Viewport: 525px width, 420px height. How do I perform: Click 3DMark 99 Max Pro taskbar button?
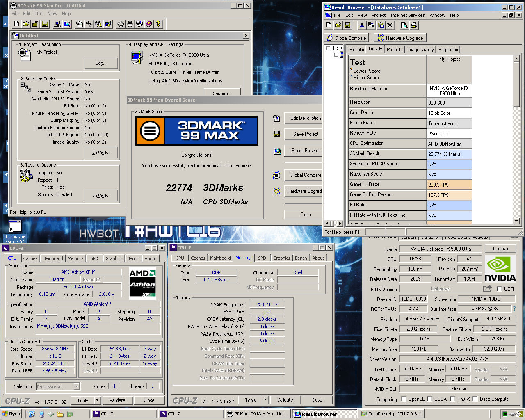point(258,414)
